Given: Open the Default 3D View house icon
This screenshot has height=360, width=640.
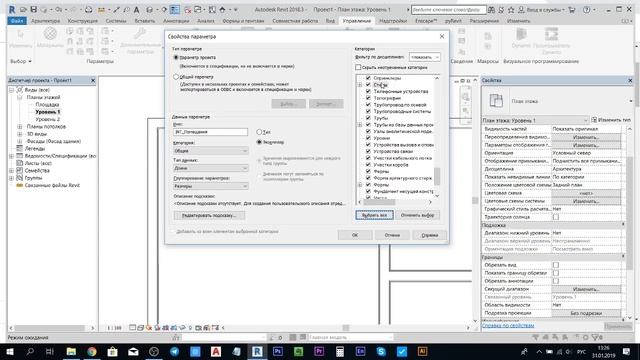Looking at the screenshot, I should [222, 9].
